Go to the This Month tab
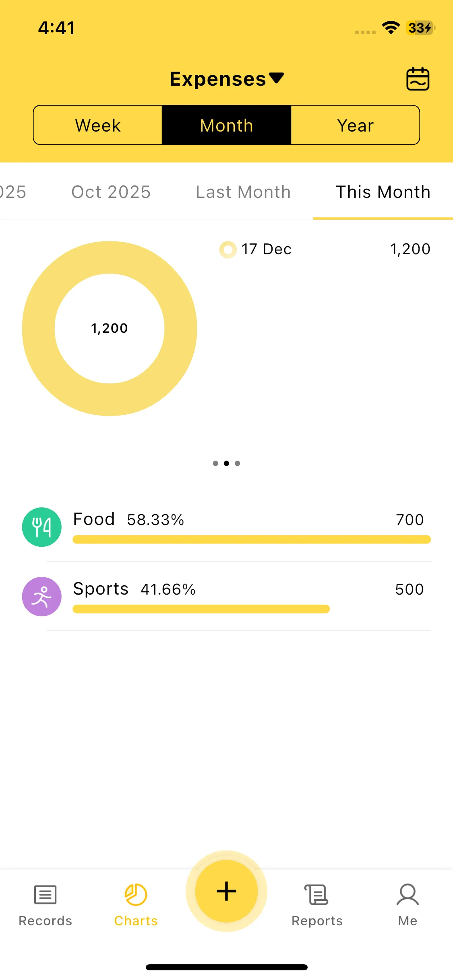 pyautogui.click(x=383, y=192)
